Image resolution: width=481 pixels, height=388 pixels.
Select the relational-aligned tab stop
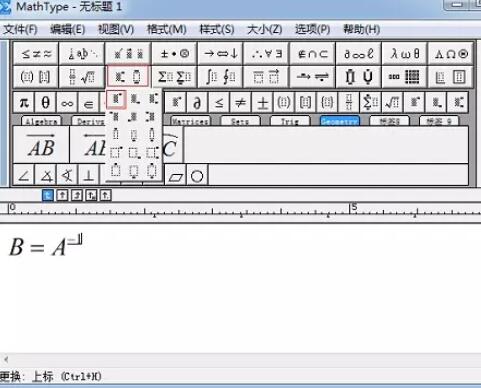pos(91,195)
